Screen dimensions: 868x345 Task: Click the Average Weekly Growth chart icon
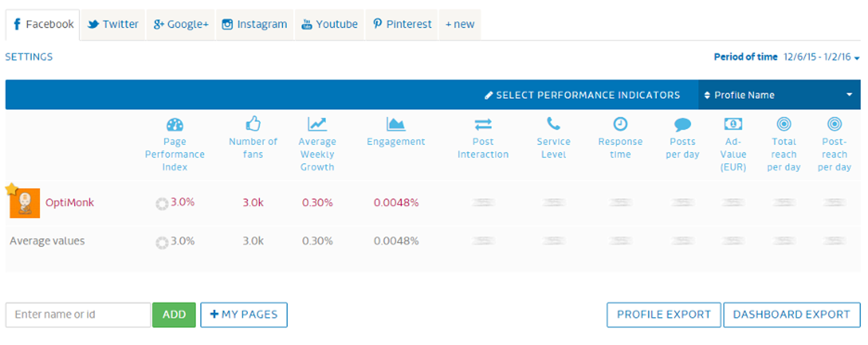(317, 124)
